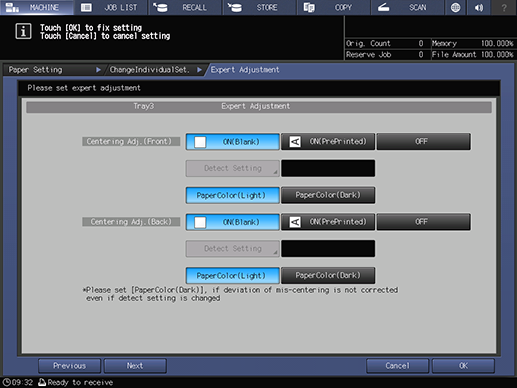Click the clock icon in status bar
Image resolution: width=517 pixels, height=388 pixels.
tap(6, 382)
